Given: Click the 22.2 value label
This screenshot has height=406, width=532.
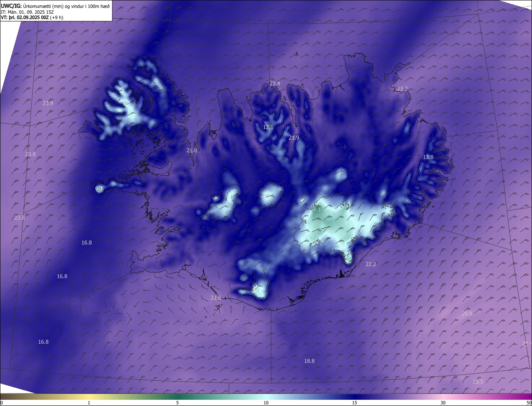Looking at the screenshot, I should [x=371, y=264].
